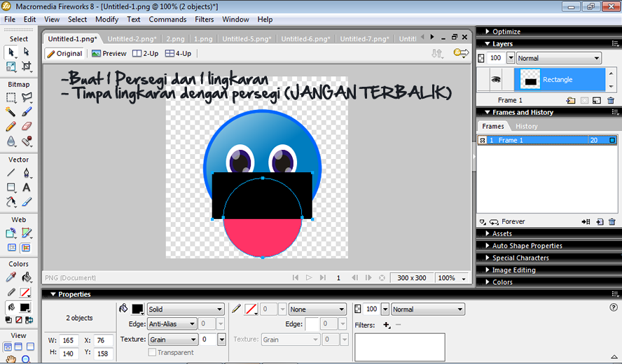Select the Lasso tool
The height and width of the screenshot is (364, 622).
coord(26,97)
